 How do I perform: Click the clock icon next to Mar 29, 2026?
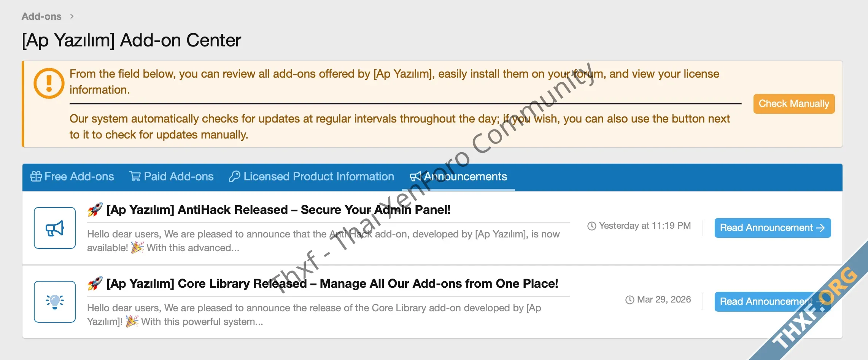(630, 300)
